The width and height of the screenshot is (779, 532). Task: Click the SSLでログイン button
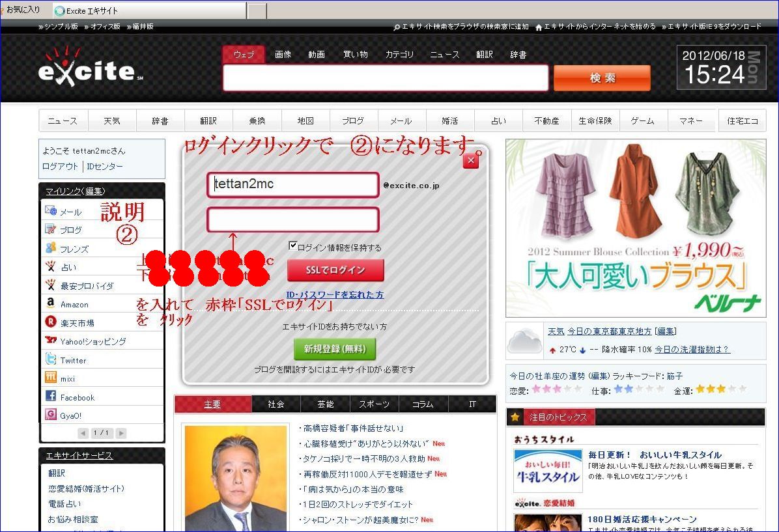tap(335, 270)
